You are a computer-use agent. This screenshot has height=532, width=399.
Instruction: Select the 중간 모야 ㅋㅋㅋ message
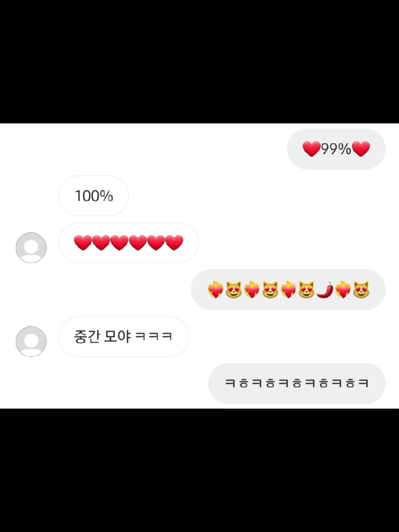[x=124, y=337]
